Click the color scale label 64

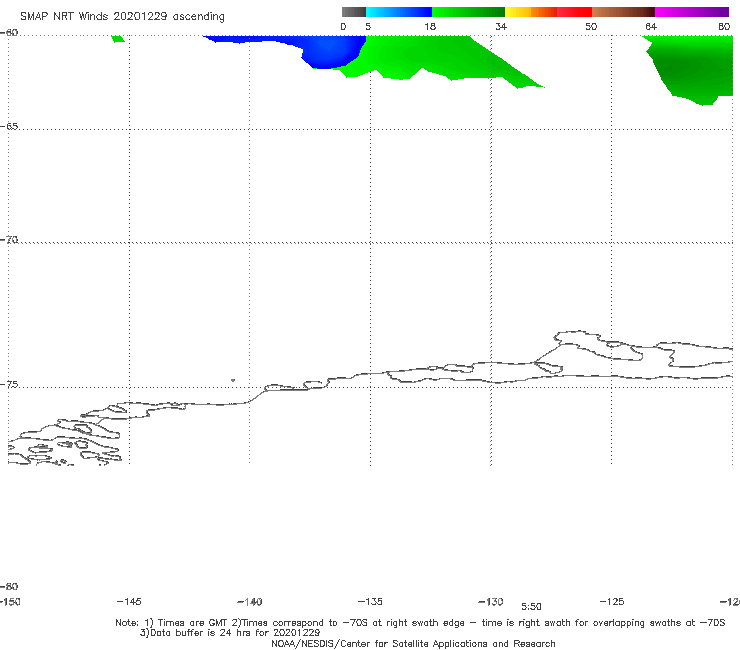(x=651, y=26)
